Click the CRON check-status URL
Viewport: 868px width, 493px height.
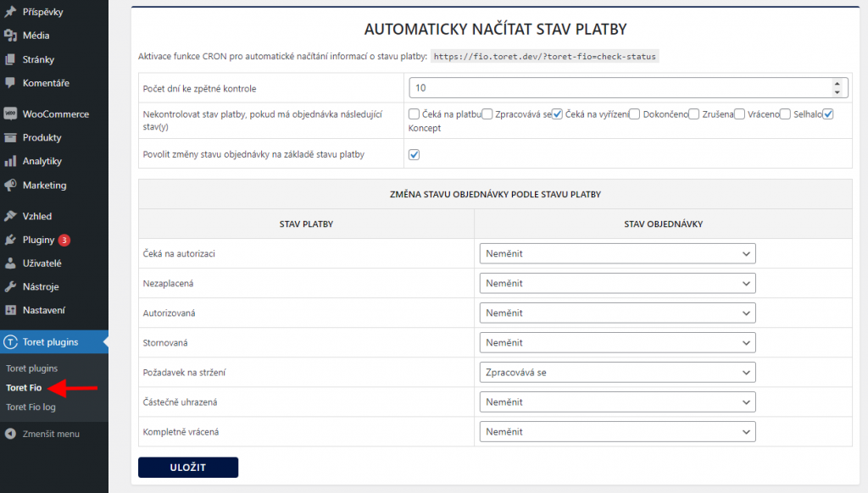[x=545, y=57]
